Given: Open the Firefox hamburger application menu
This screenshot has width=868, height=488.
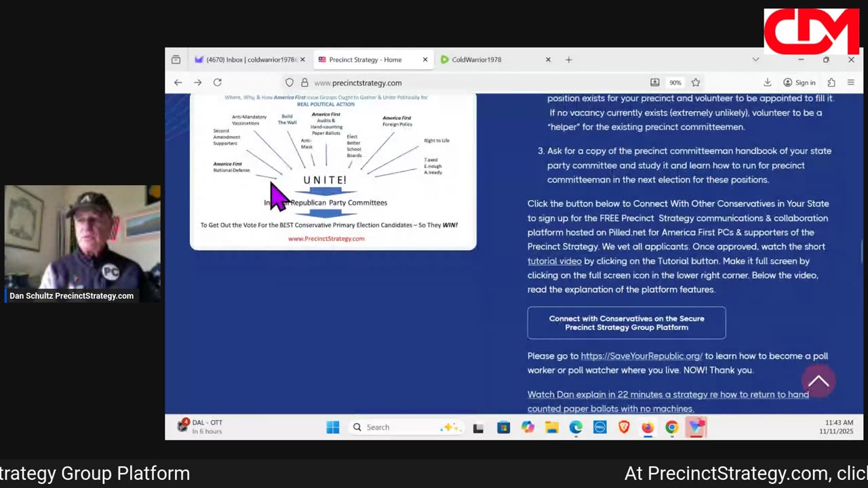Looking at the screenshot, I should pyautogui.click(x=851, y=83).
